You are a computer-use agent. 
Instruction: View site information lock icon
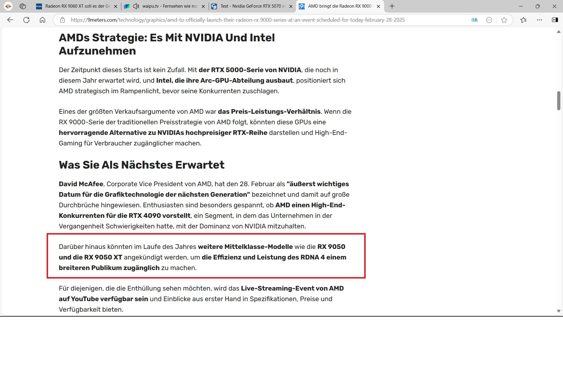point(62,20)
